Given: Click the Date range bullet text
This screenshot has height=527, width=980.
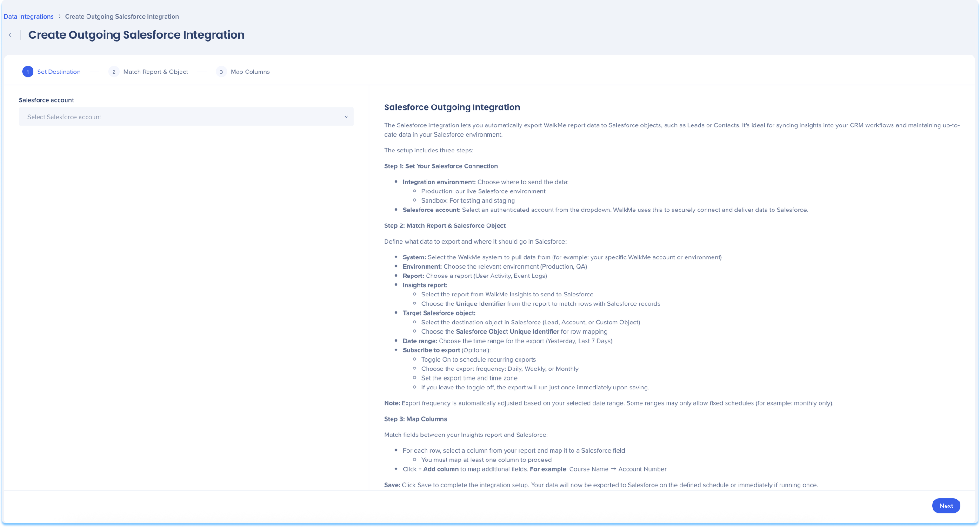Looking at the screenshot, I should coord(507,341).
